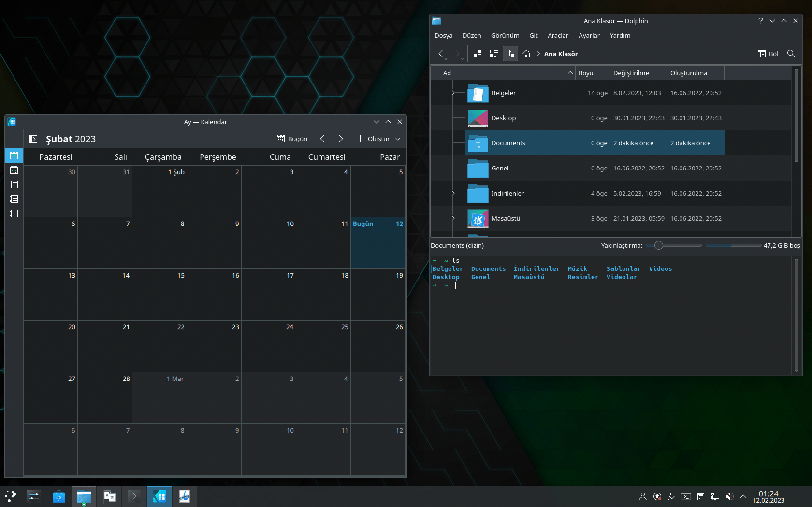Switch Dolphin to icons view mode
812x507 pixels.
(x=477, y=54)
